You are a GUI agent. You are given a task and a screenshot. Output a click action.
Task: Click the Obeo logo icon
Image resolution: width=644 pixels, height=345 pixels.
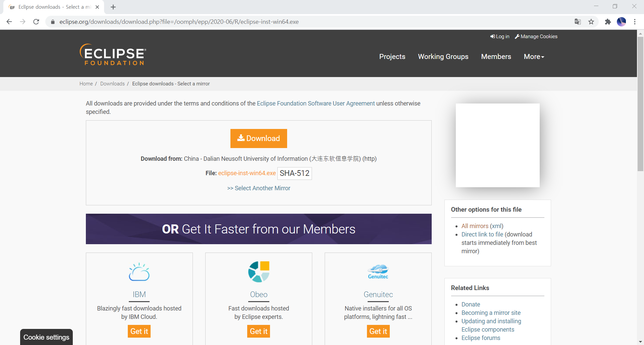tap(259, 272)
